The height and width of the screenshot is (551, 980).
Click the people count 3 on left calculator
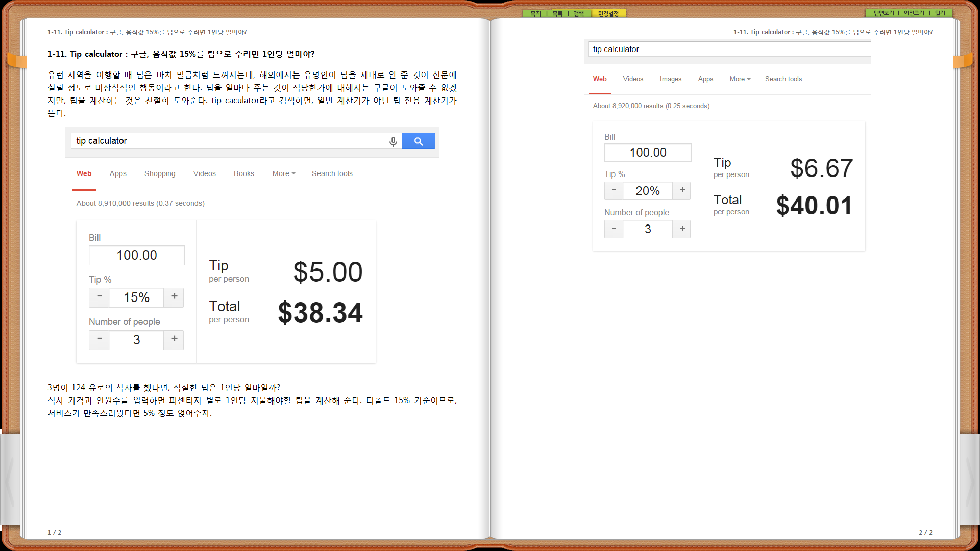pyautogui.click(x=136, y=340)
